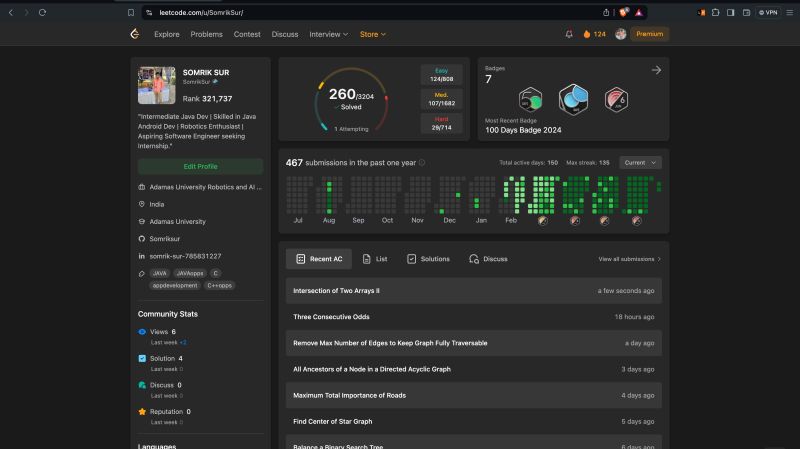Click the Somriksur GitHub link

tap(164, 239)
